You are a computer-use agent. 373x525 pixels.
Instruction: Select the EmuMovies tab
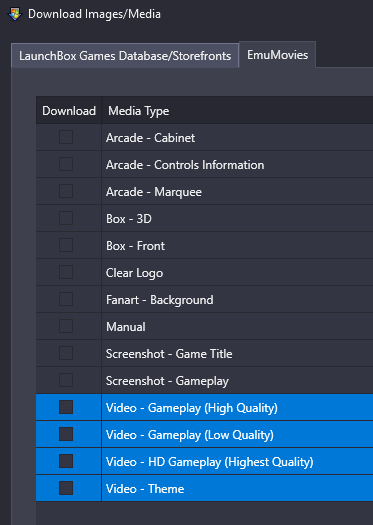(278, 55)
